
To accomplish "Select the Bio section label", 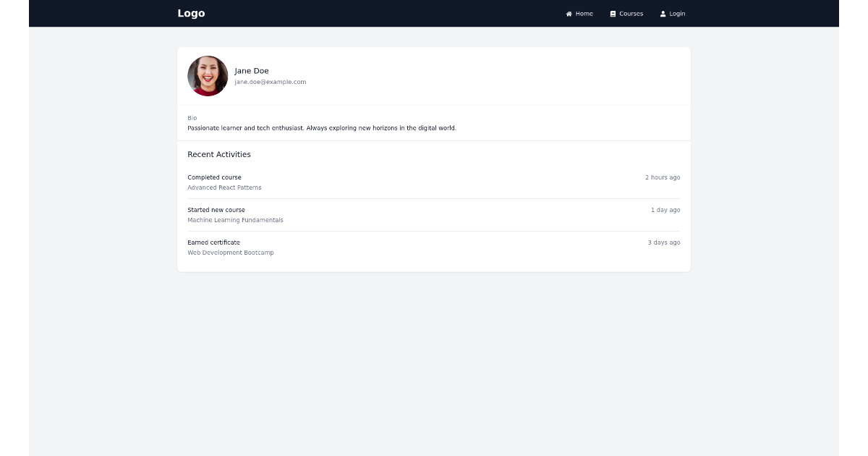I will (192, 117).
